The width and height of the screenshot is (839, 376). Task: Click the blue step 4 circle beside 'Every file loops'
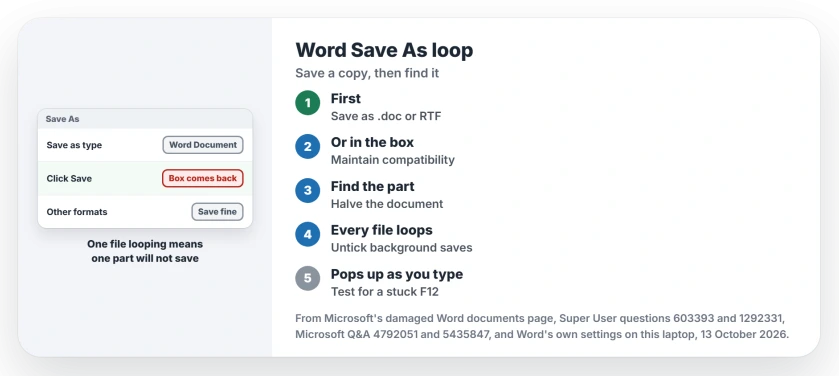[308, 234]
